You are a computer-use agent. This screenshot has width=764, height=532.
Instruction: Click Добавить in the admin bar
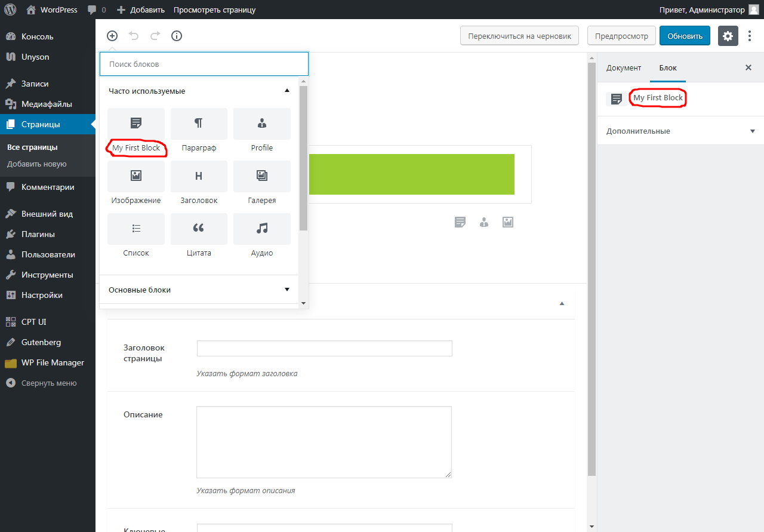coord(140,10)
